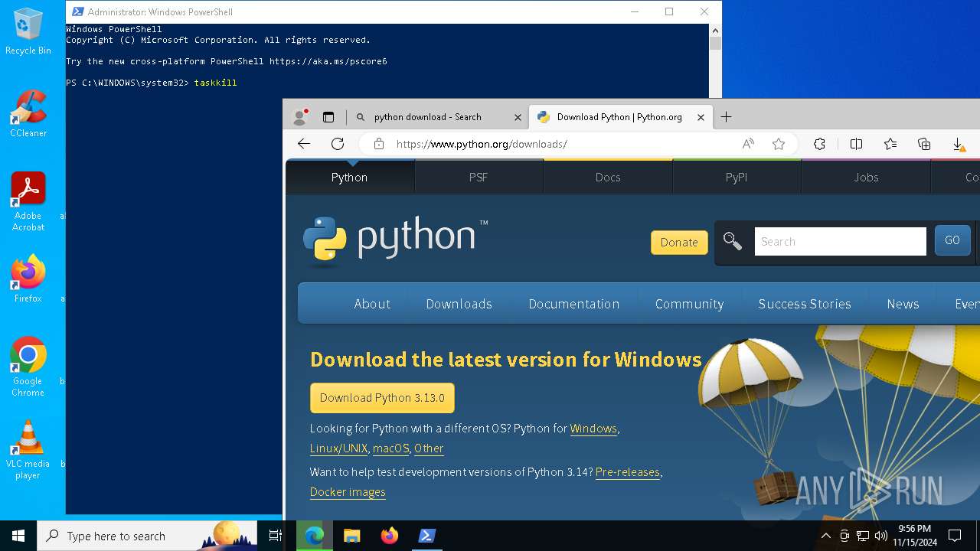Open Edge Downloads icon

958,144
